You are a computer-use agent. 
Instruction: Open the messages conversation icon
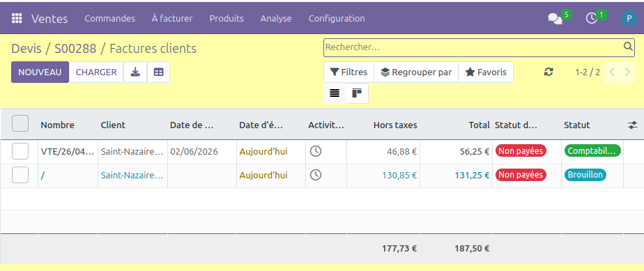tap(555, 19)
